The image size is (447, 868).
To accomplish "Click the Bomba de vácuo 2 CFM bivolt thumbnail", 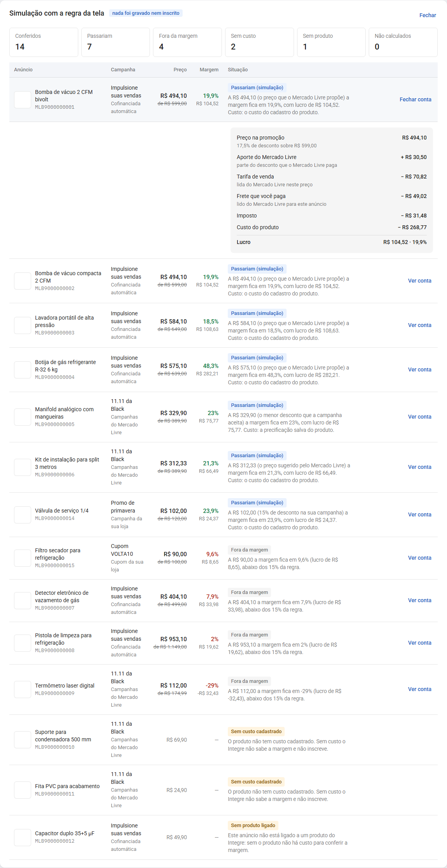I will point(23,100).
